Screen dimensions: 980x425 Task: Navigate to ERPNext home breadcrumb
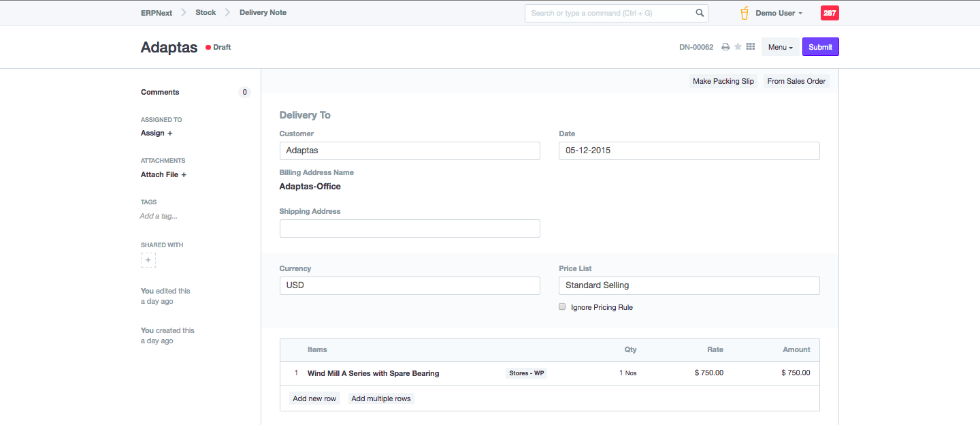157,12
